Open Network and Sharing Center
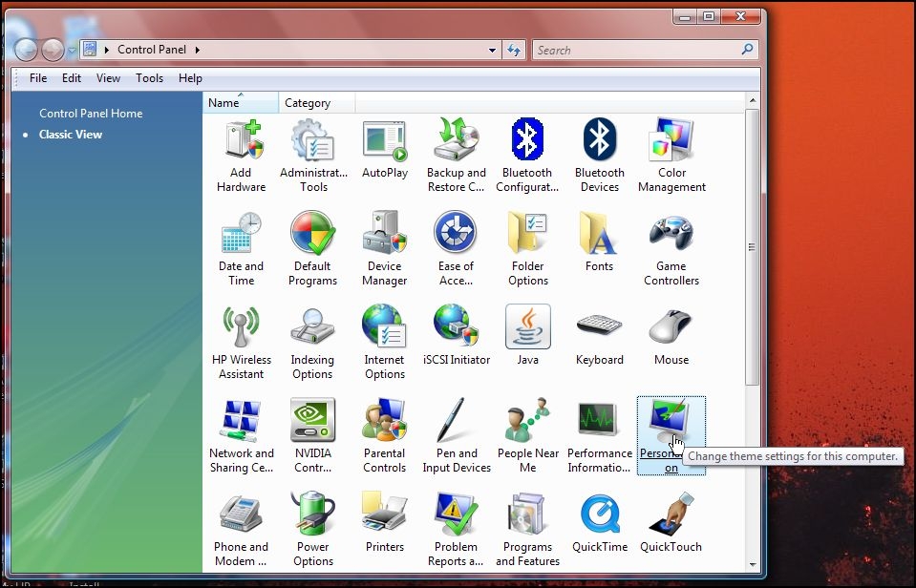 click(241, 436)
